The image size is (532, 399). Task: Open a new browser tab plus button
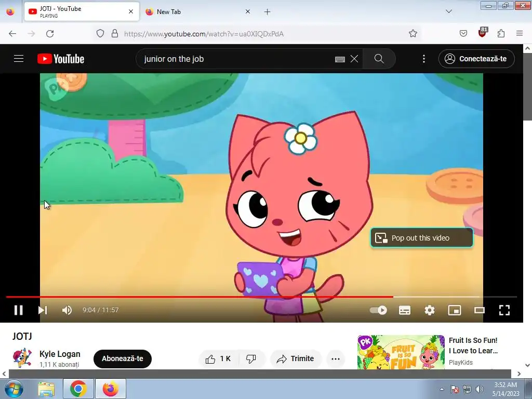[x=268, y=12]
